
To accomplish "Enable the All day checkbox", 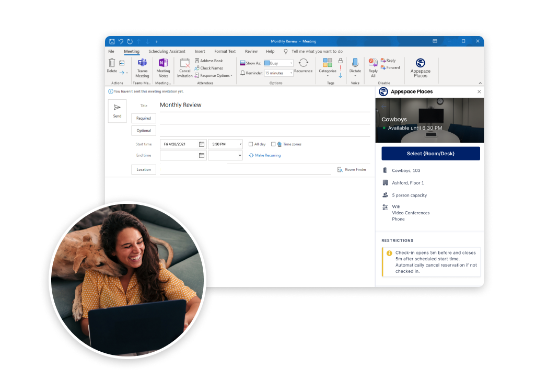I will pyautogui.click(x=251, y=144).
